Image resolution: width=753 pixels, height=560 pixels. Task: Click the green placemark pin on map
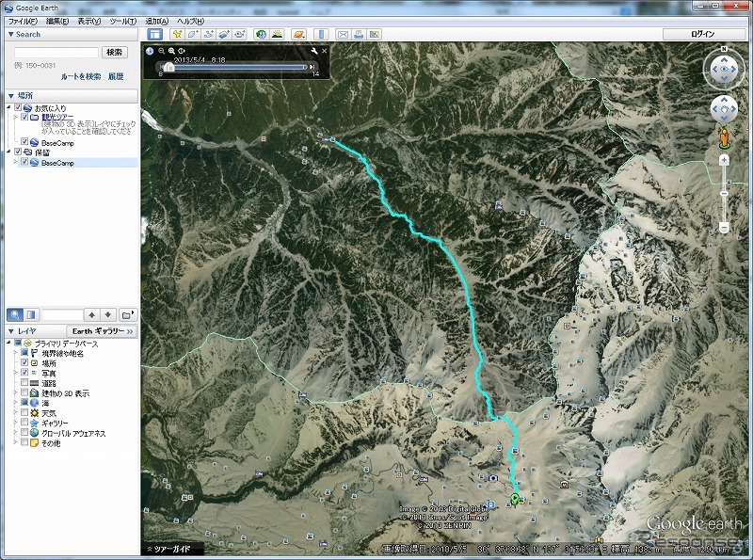click(515, 500)
